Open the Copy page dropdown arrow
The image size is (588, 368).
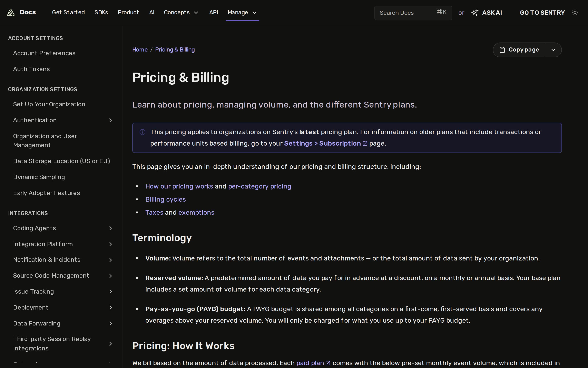tap(553, 50)
